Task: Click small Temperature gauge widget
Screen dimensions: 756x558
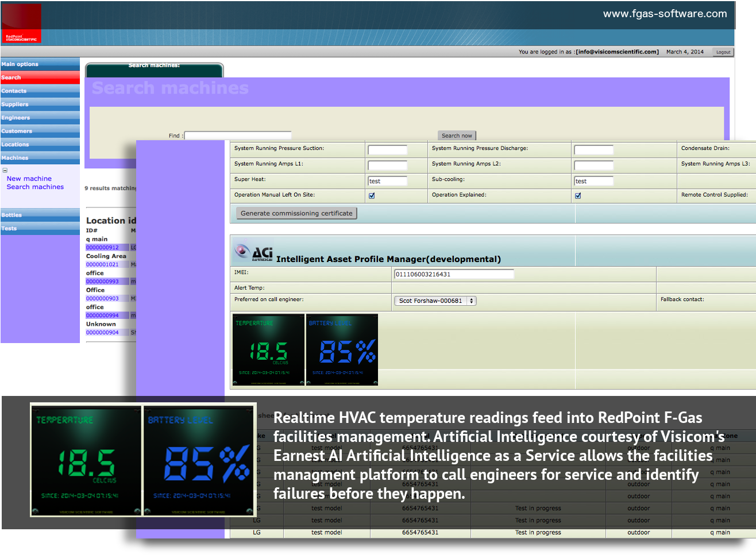Action: [268, 349]
